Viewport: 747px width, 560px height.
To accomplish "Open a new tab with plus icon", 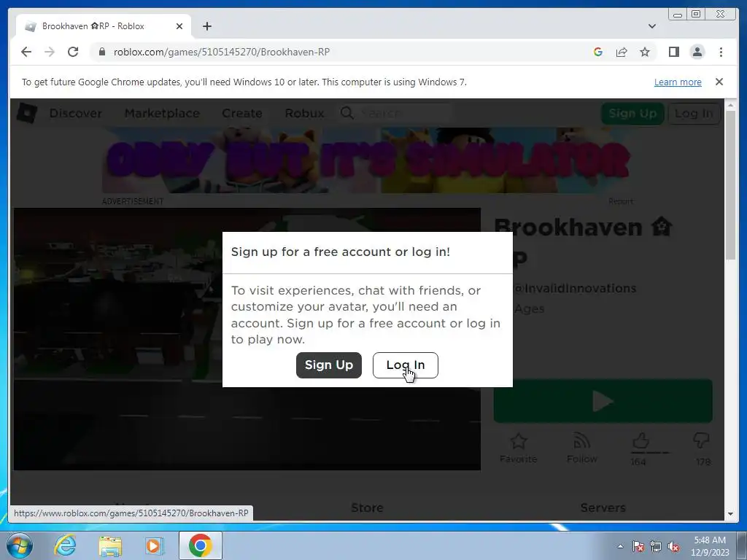I will (x=206, y=26).
